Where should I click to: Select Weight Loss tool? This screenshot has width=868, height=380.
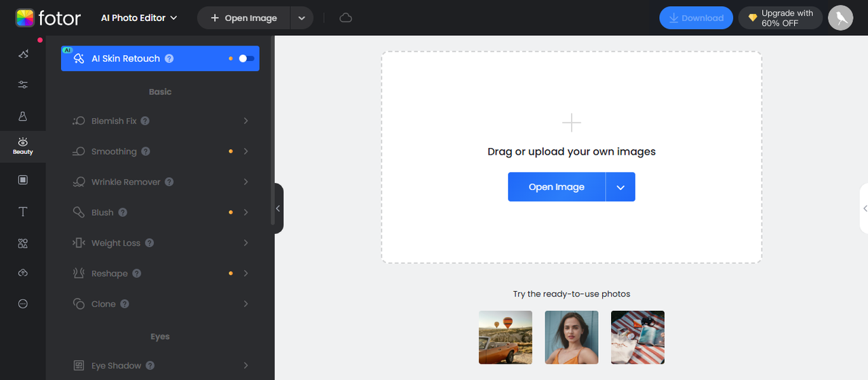click(160, 243)
